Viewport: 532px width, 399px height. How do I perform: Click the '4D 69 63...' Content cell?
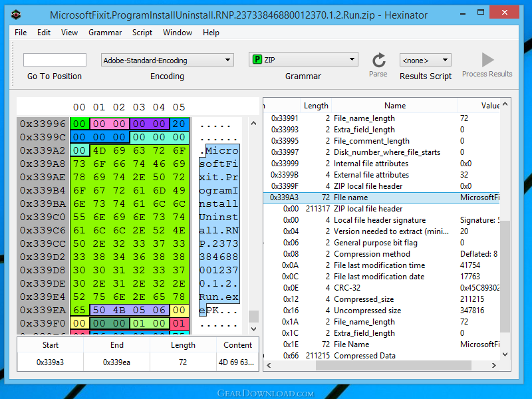(237, 362)
